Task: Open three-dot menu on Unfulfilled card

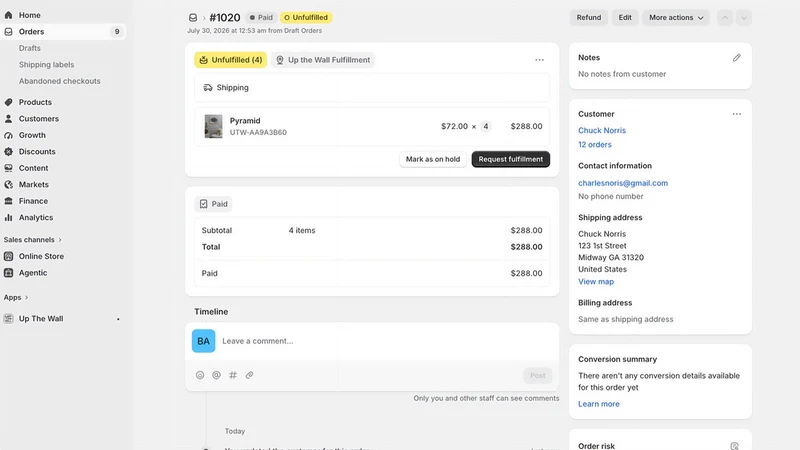Action: point(539,60)
